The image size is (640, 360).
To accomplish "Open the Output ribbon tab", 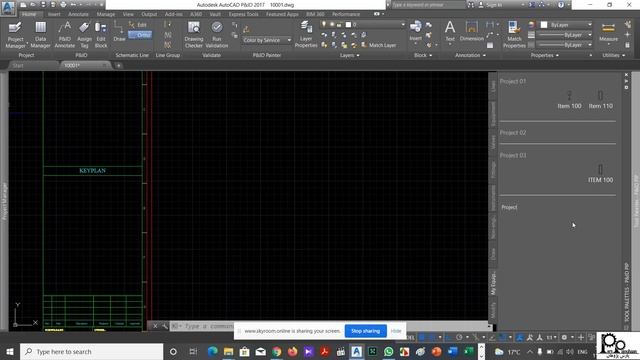I will coord(149,14).
